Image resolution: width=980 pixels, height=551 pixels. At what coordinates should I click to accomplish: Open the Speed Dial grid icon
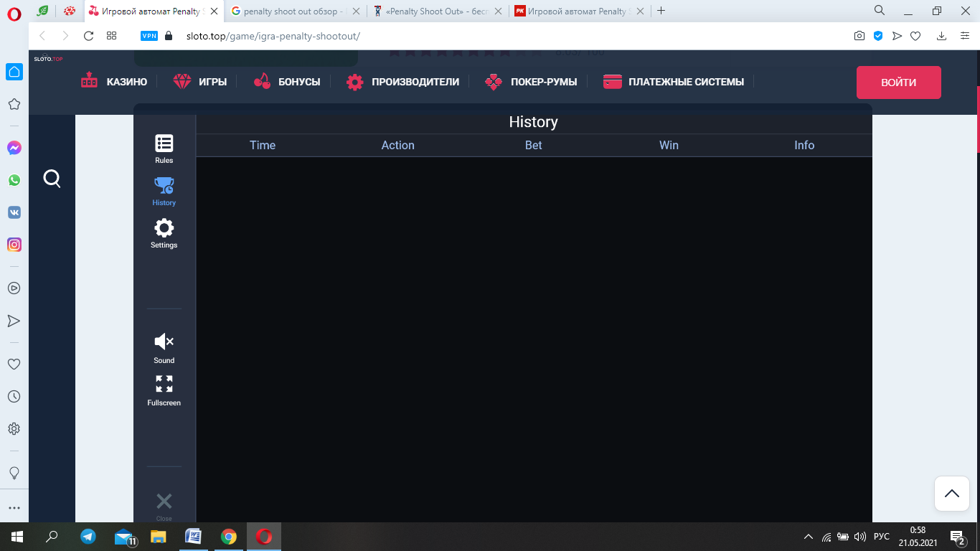pos(112,36)
